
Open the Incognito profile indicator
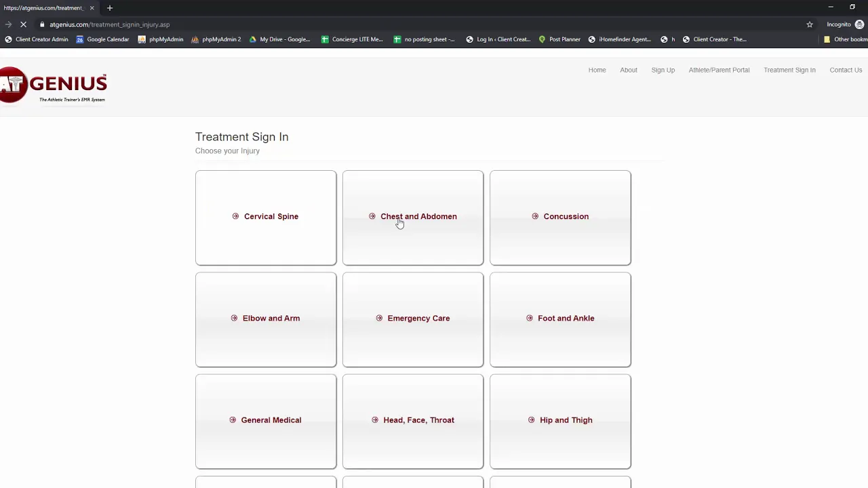[845, 24]
